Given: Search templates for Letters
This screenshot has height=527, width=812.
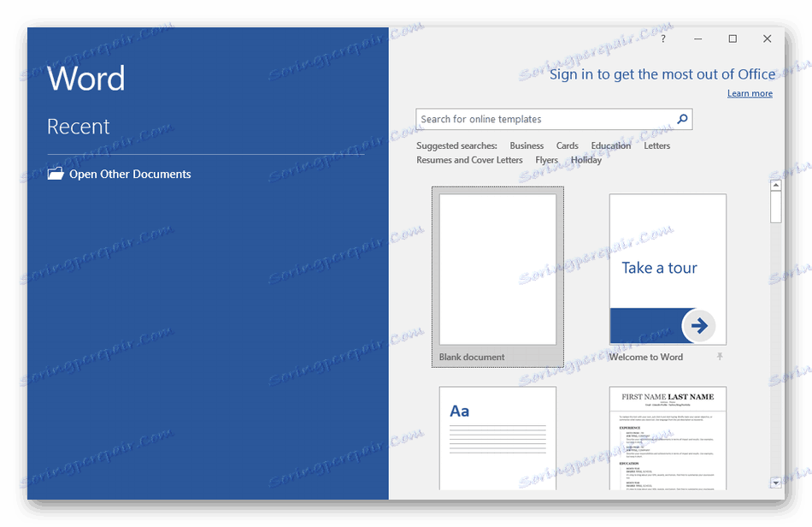Looking at the screenshot, I should 656,145.
